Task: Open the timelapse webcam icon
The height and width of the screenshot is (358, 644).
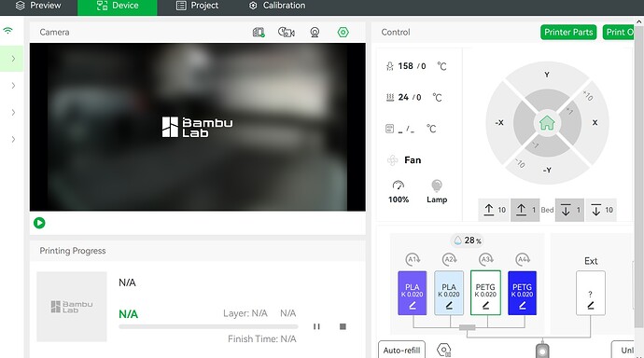Action: [315, 32]
